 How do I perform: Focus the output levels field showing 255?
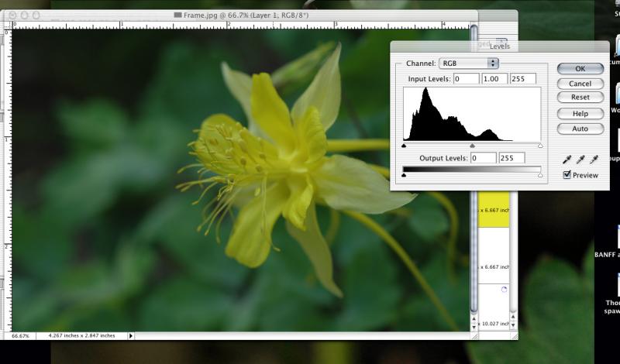point(511,158)
